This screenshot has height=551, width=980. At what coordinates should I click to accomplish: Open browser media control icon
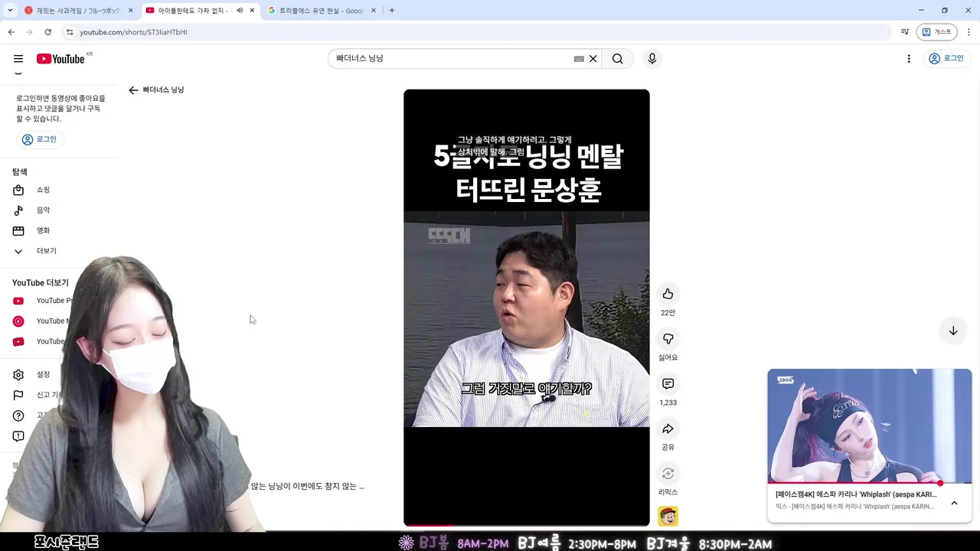[x=904, y=32]
